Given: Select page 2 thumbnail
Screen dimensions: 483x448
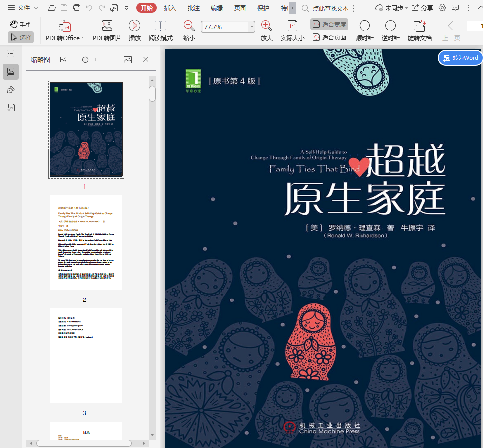Looking at the screenshot, I should tap(86, 243).
